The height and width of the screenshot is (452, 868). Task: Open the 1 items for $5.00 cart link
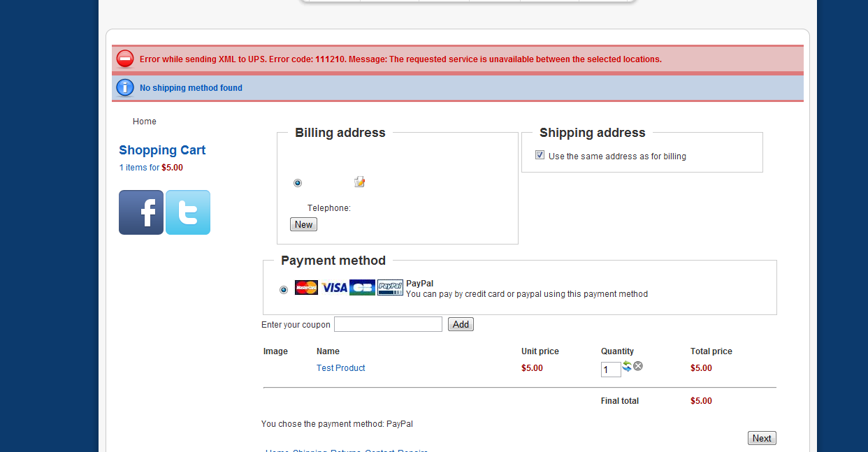click(x=151, y=168)
